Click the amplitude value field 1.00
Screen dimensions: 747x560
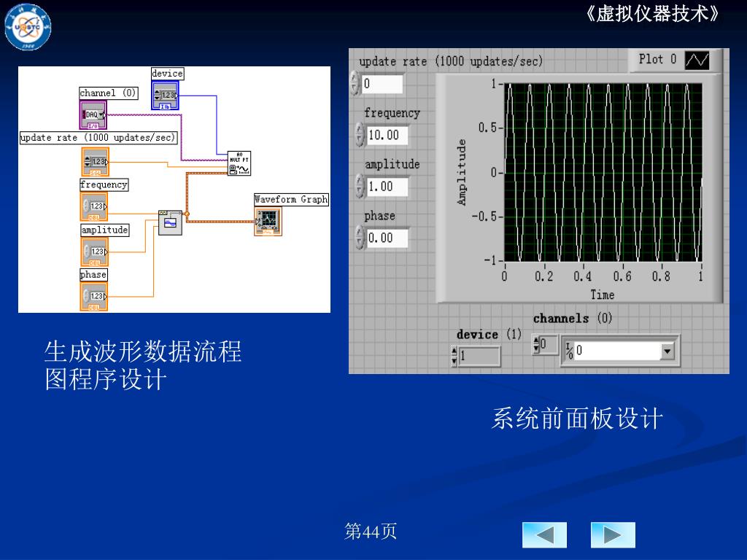[x=387, y=187]
